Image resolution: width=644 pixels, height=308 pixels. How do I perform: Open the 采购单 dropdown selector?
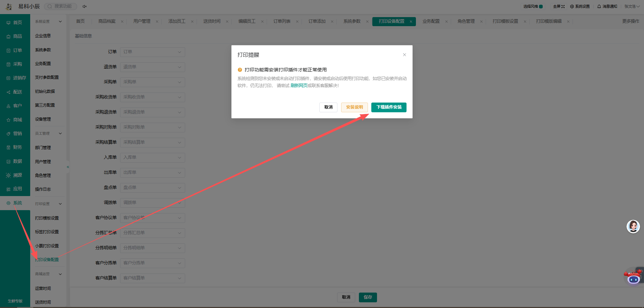click(x=153, y=82)
